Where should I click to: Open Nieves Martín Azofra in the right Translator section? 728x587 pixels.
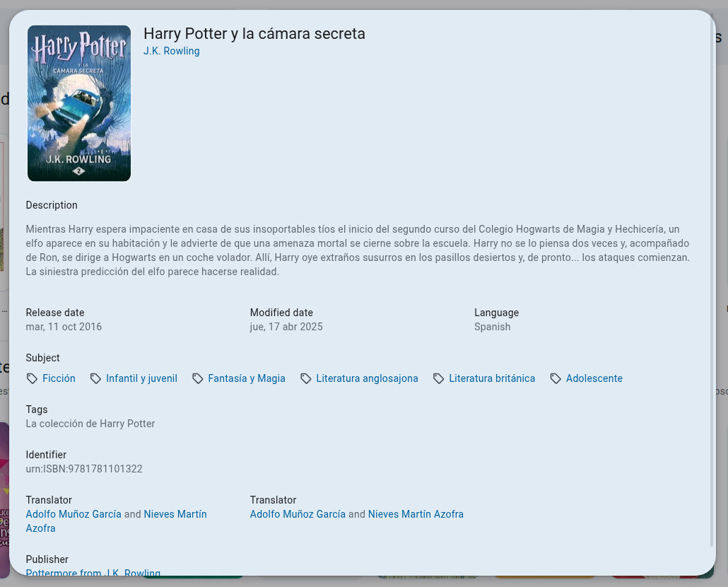[416, 514]
